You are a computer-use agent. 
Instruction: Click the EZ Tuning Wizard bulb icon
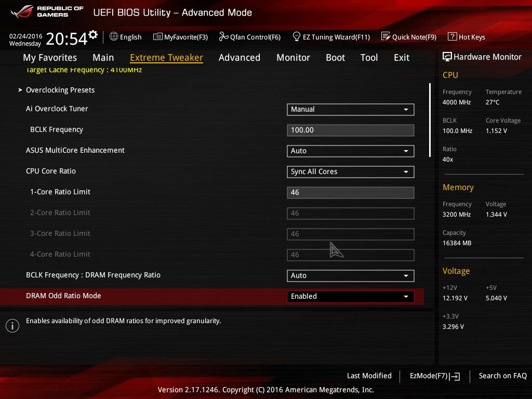[297, 36]
